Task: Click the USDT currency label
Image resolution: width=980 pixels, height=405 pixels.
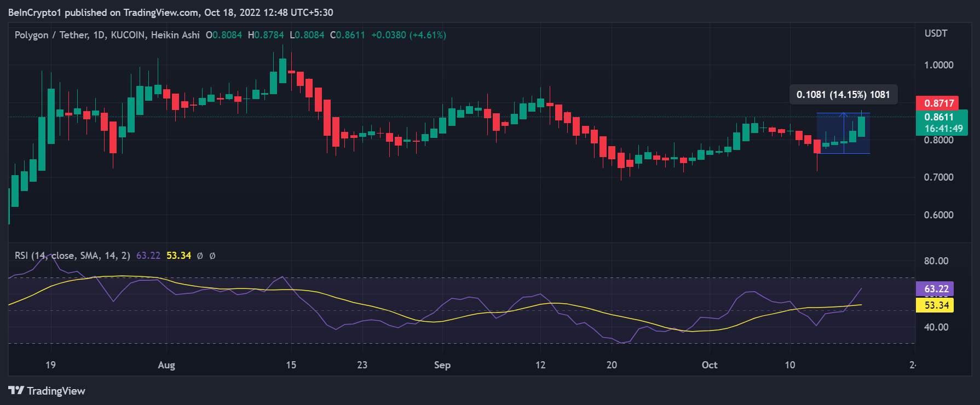Action: pyautogui.click(x=936, y=33)
